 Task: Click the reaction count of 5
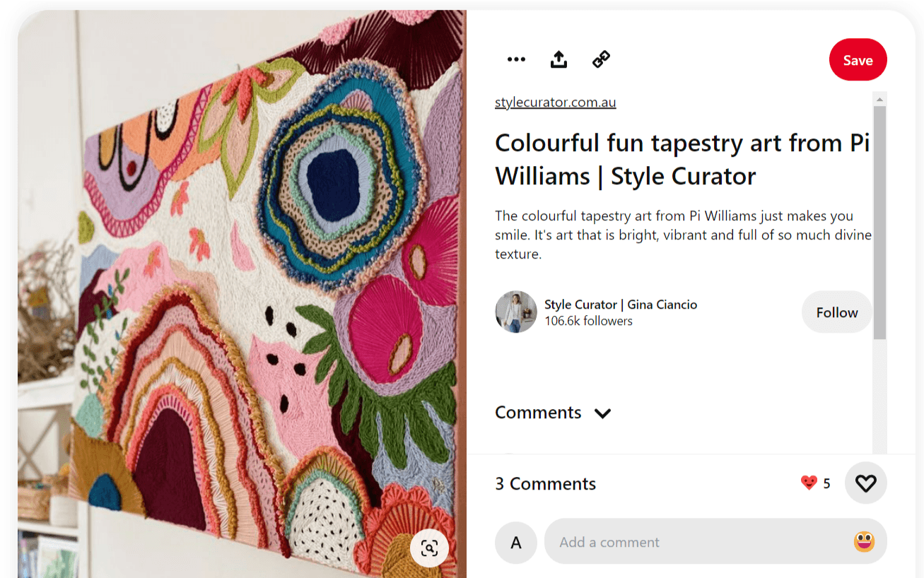[825, 483]
